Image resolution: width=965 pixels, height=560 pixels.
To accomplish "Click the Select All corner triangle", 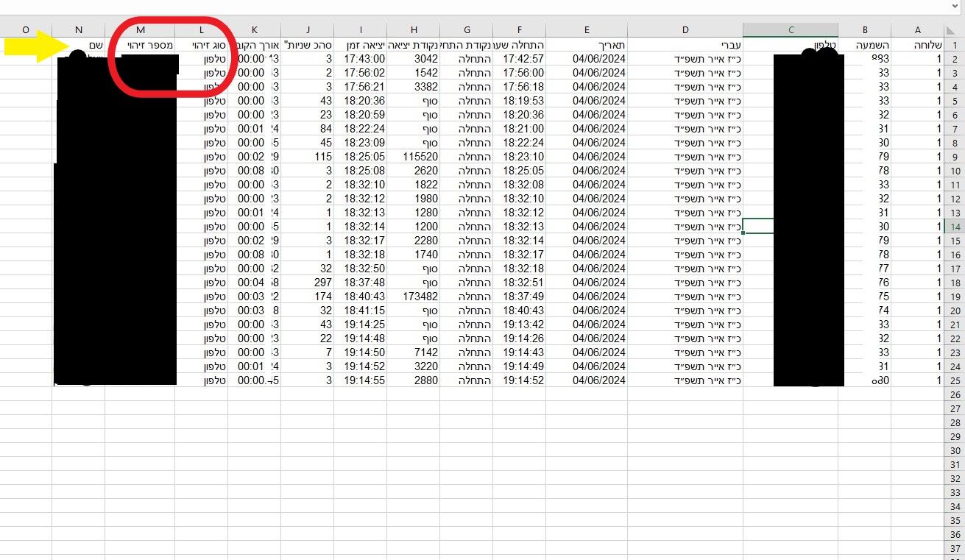I will point(955,29).
